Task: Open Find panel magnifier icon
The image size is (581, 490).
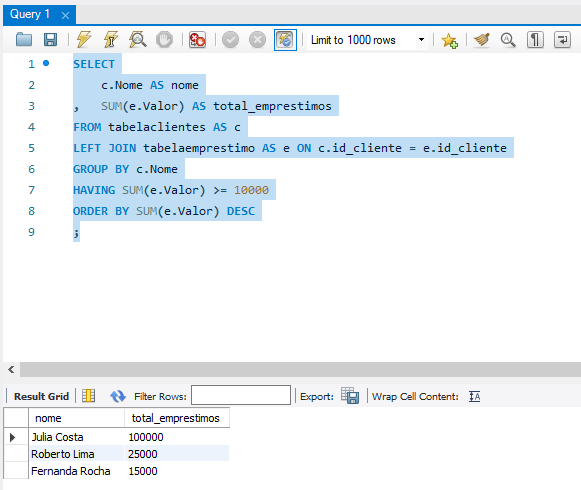Action: point(508,40)
